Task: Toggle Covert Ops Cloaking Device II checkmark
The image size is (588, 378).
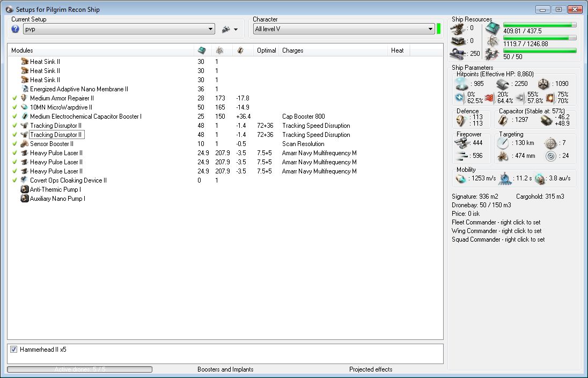Action: point(14,180)
